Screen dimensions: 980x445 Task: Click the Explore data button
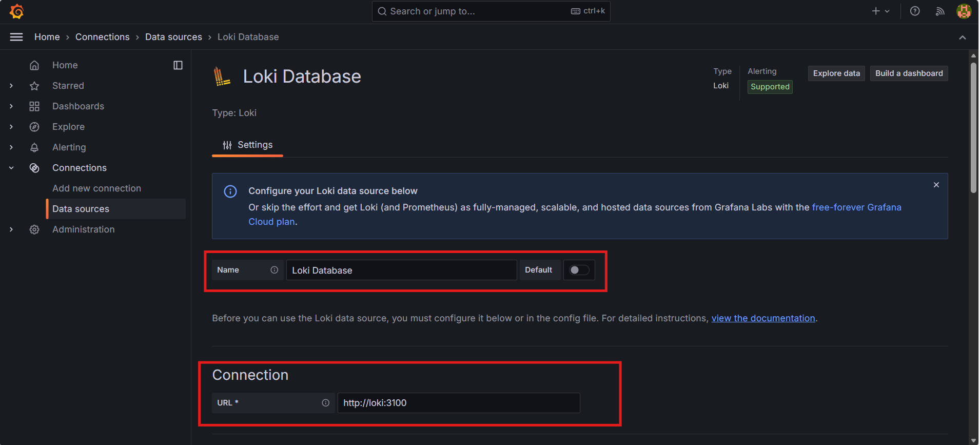click(x=836, y=73)
